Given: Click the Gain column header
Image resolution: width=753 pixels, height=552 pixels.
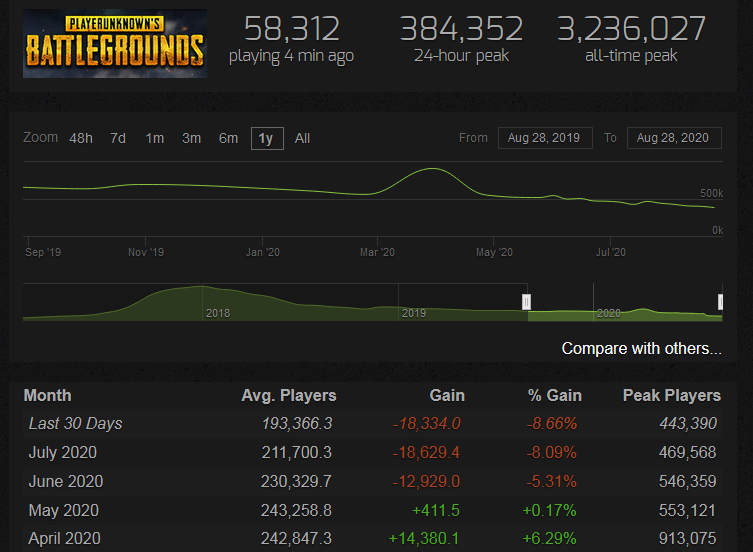Looking at the screenshot, I should (447, 395).
